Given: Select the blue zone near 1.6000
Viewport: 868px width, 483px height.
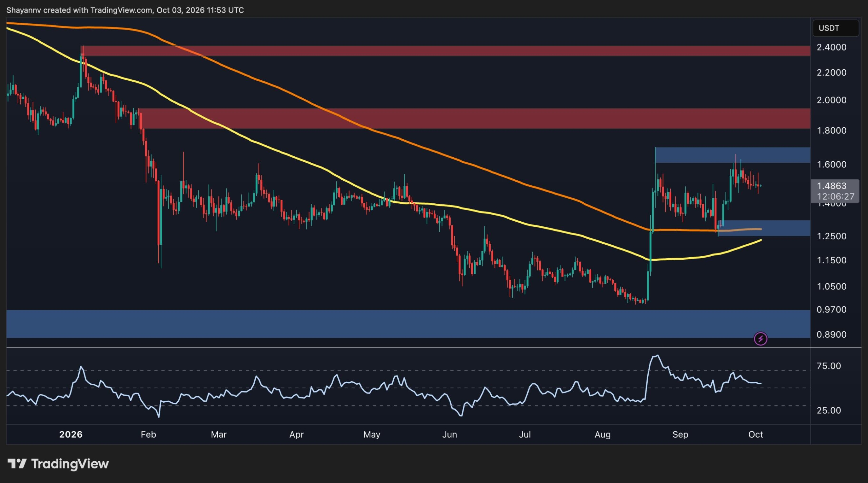Looking at the screenshot, I should point(733,155).
